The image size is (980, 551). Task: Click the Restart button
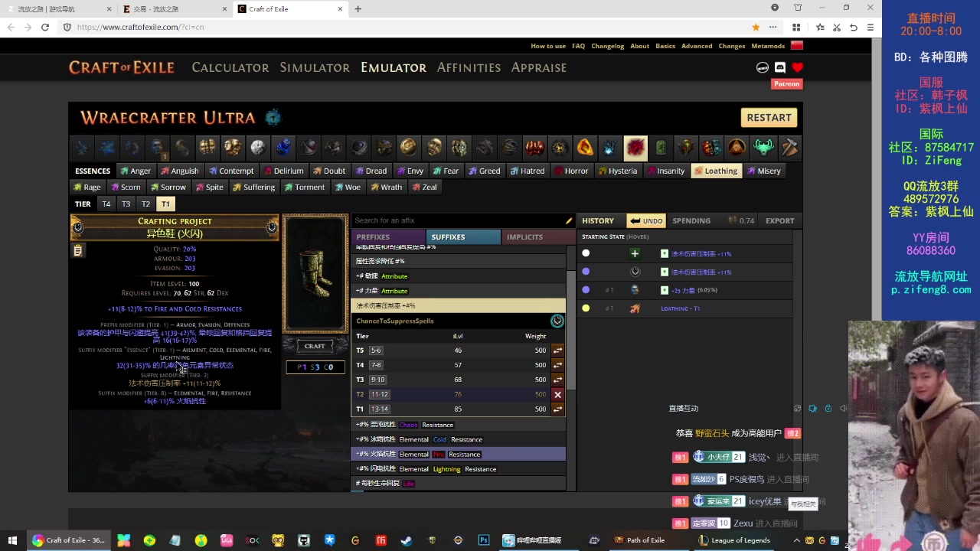tap(769, 117)
